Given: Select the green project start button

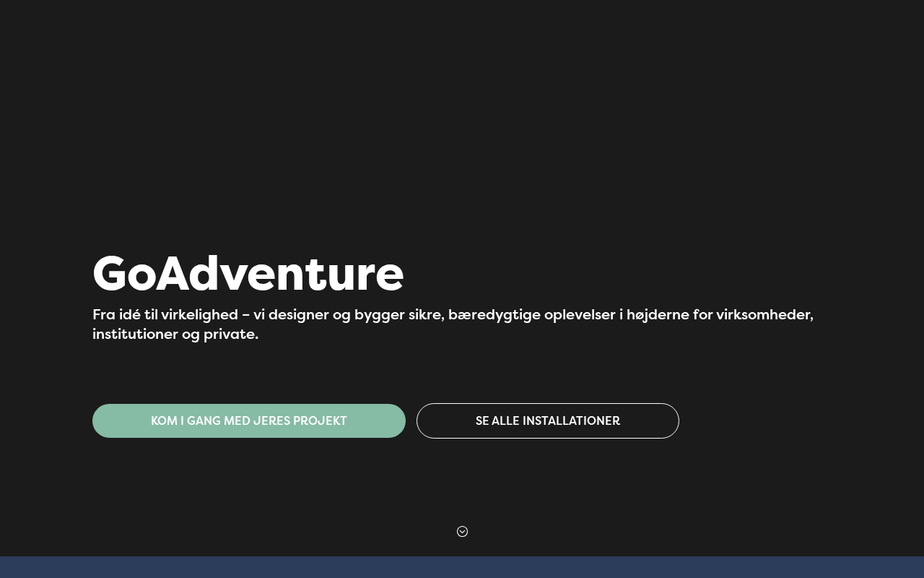Looking at the screenshot, I should click(x=249, y=420).
